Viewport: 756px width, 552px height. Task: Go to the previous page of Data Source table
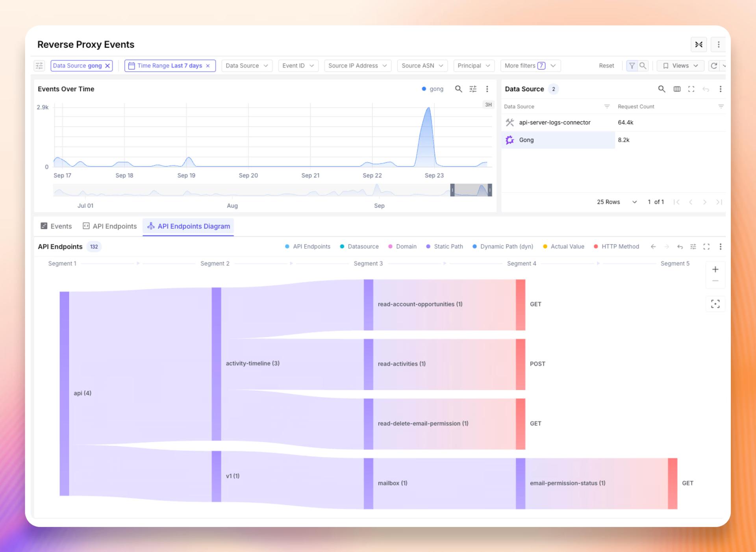[x=691, y=202]
